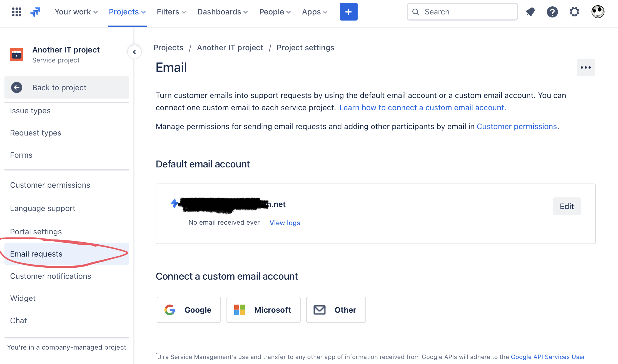Open help with the question mark icon
The image size is (618, 364).
(552, 12)
